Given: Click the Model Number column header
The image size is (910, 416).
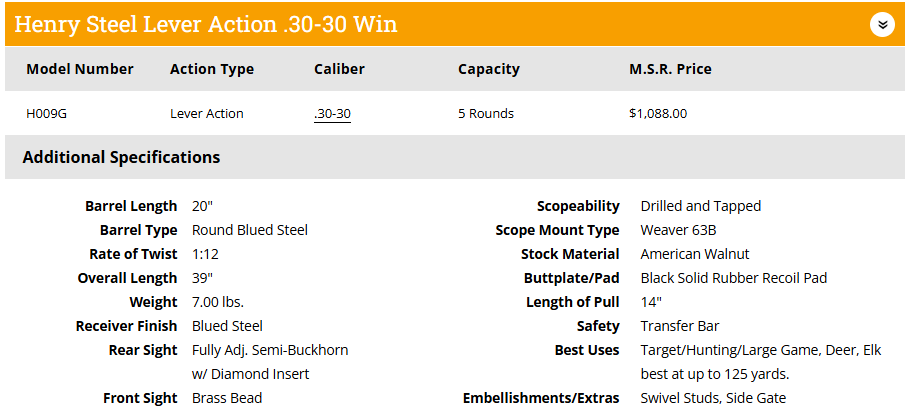Looking at the screenshot, I should pos(80,69).
